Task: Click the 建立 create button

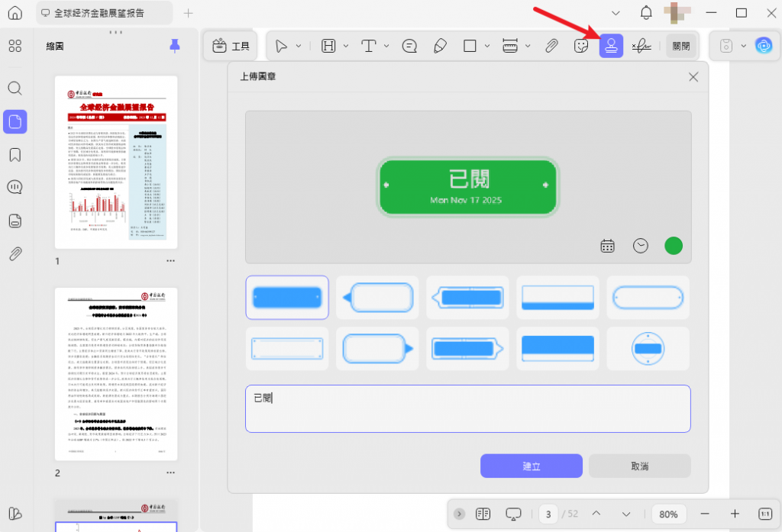Action: pyautogui.click(x=532, y=466)
